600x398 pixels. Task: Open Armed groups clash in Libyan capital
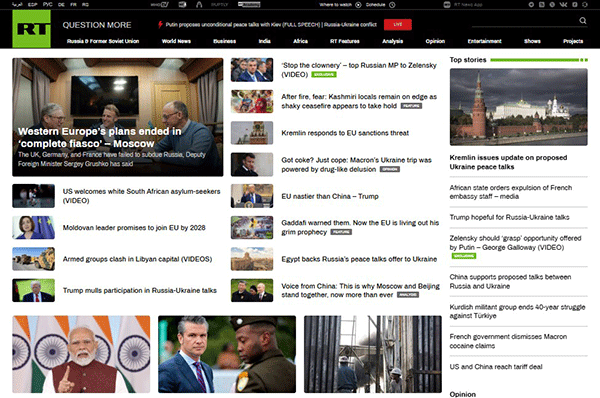pos(137,259)
